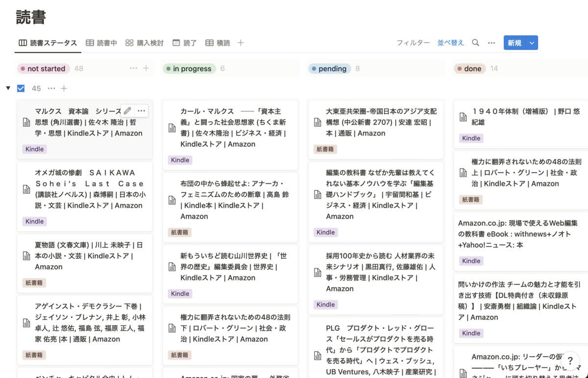Open the オメガ城の惨劇 card
The width and height of the screenshot is (588, 378).
point(84,196)
